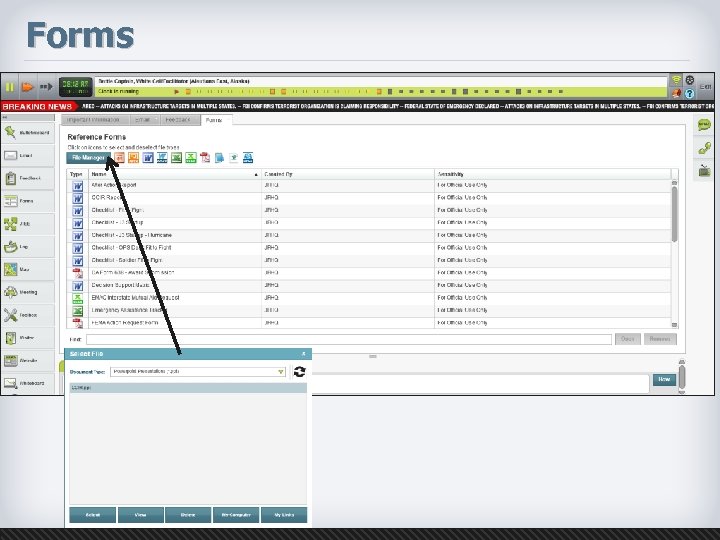
Task: Click the PDF icon of the DA Form row
Action: coord(78,273)
